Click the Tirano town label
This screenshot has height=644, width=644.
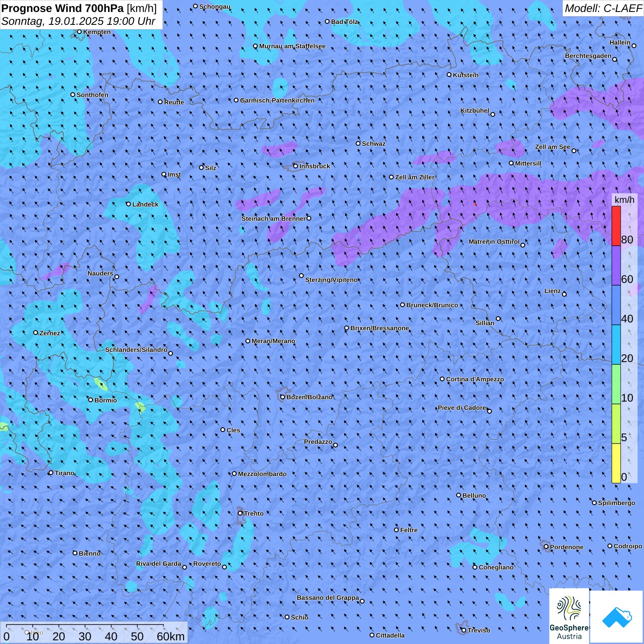(x=64, y=473)
